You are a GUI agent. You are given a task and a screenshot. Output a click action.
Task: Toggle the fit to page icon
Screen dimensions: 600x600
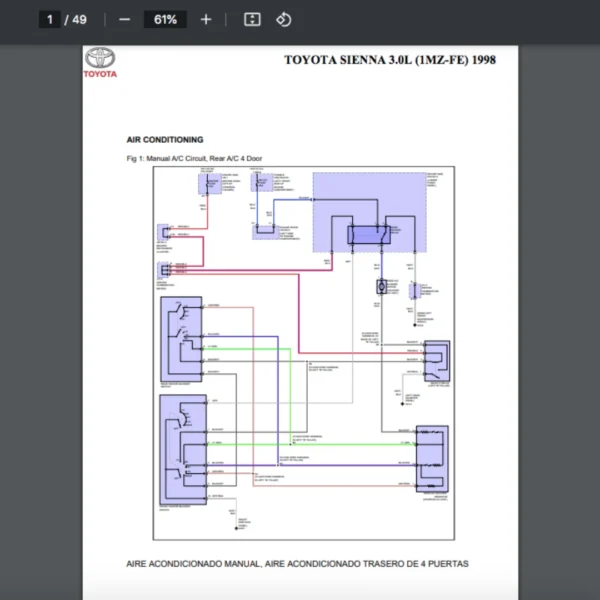click(253, 19)
